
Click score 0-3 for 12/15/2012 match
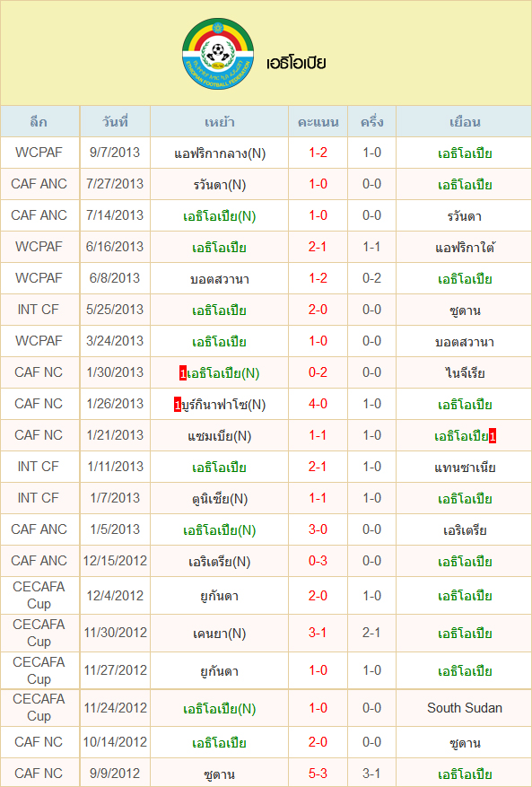[318, 562]
